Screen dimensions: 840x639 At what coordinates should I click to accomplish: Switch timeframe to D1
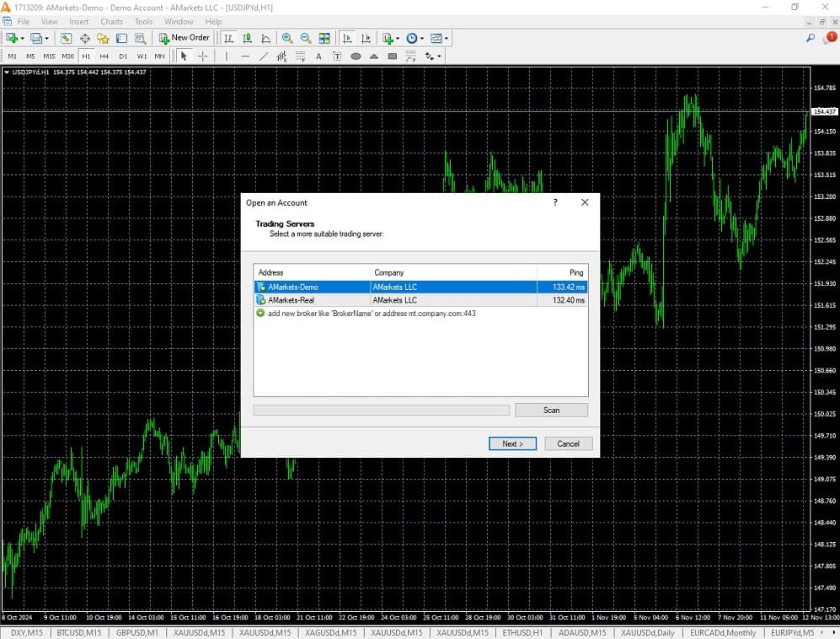123,56
